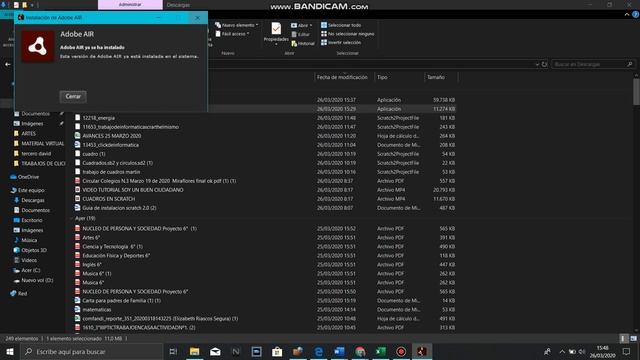
Task: Open the address bar history dropdown
Action: click(537, 64)
